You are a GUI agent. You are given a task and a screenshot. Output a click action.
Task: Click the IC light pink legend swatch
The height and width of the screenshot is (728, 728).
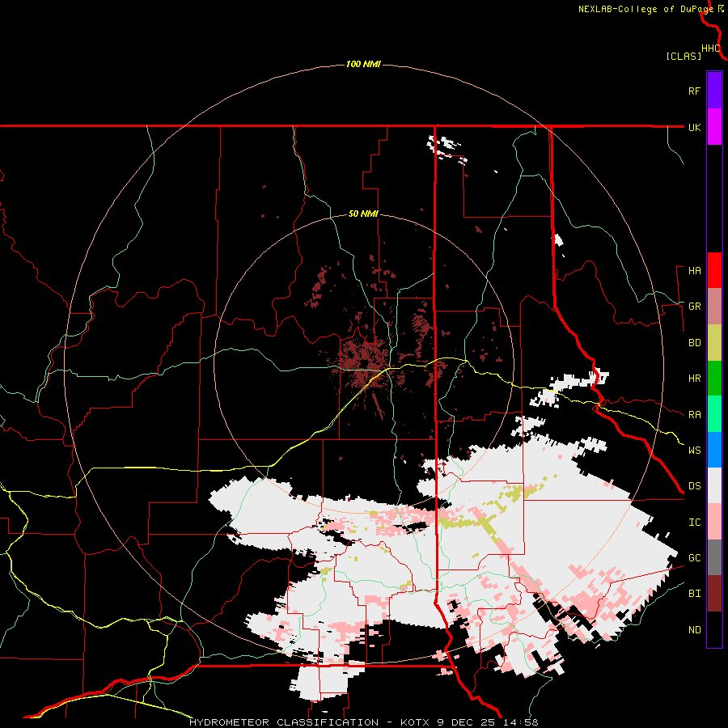pyautogui.click(x=714, y=522)
